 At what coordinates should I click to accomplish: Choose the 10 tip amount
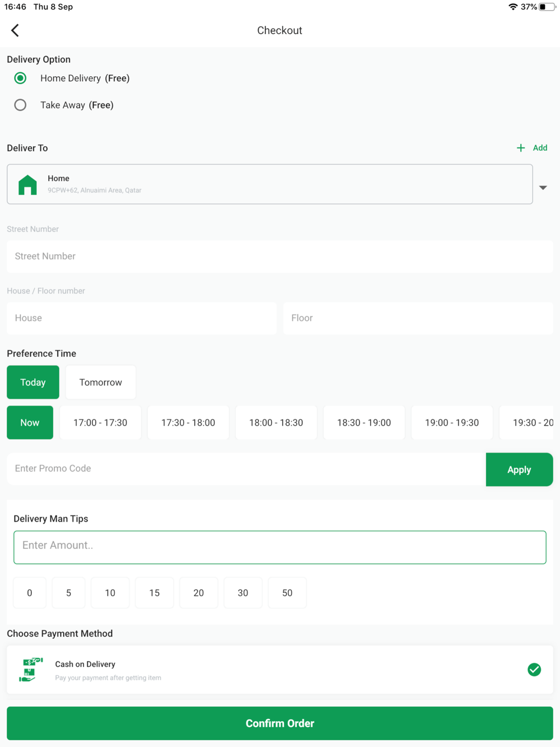tap(110, 592)
